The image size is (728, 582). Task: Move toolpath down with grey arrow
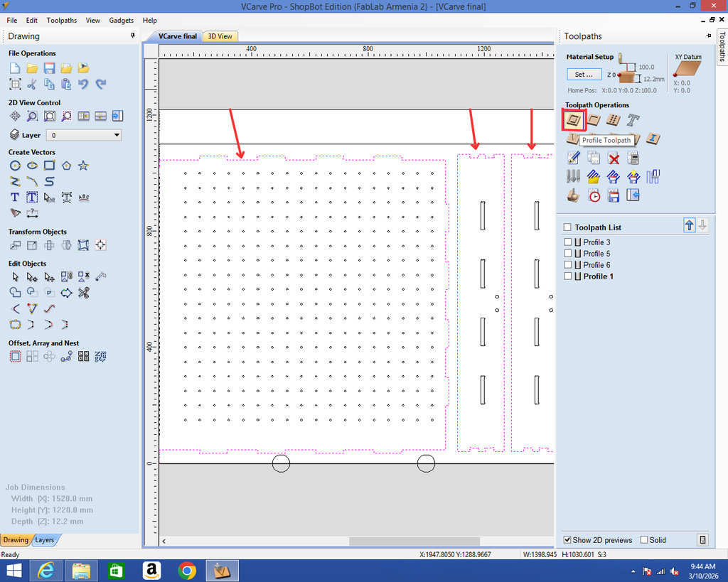coord(702,225)
